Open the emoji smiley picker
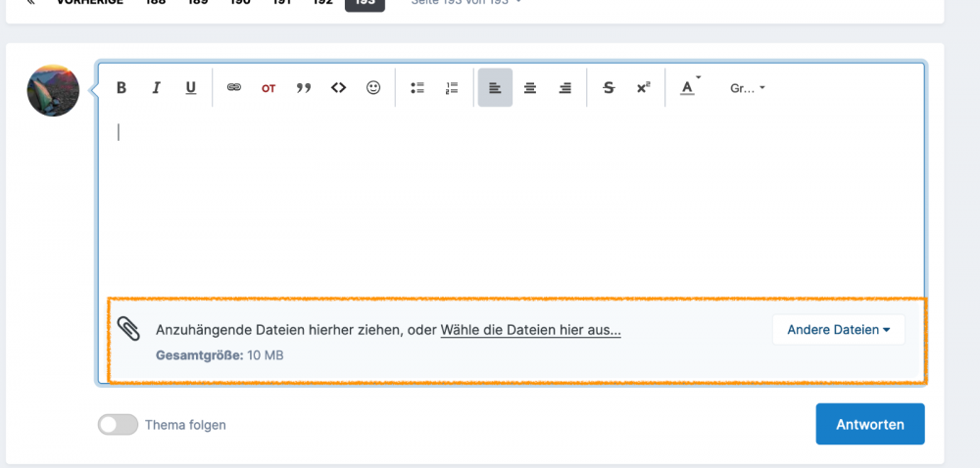Image resolution: width=980 pixels, height=468 pixels. coord(373,88)
